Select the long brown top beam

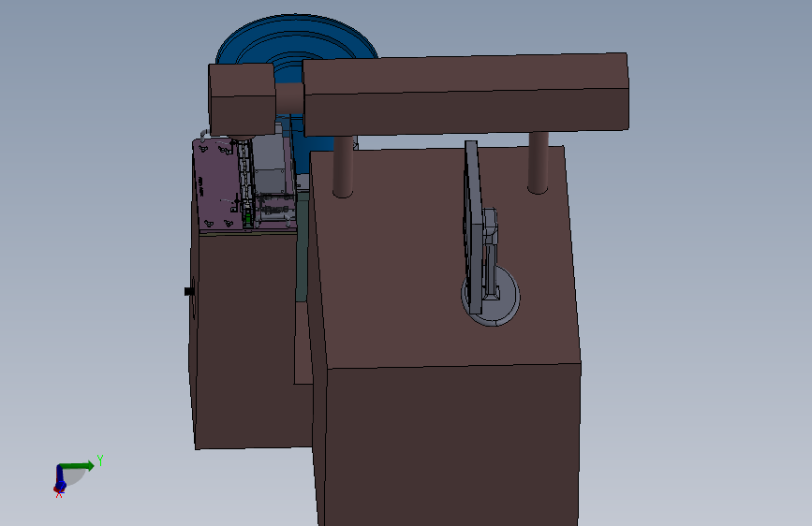point(466,95)
